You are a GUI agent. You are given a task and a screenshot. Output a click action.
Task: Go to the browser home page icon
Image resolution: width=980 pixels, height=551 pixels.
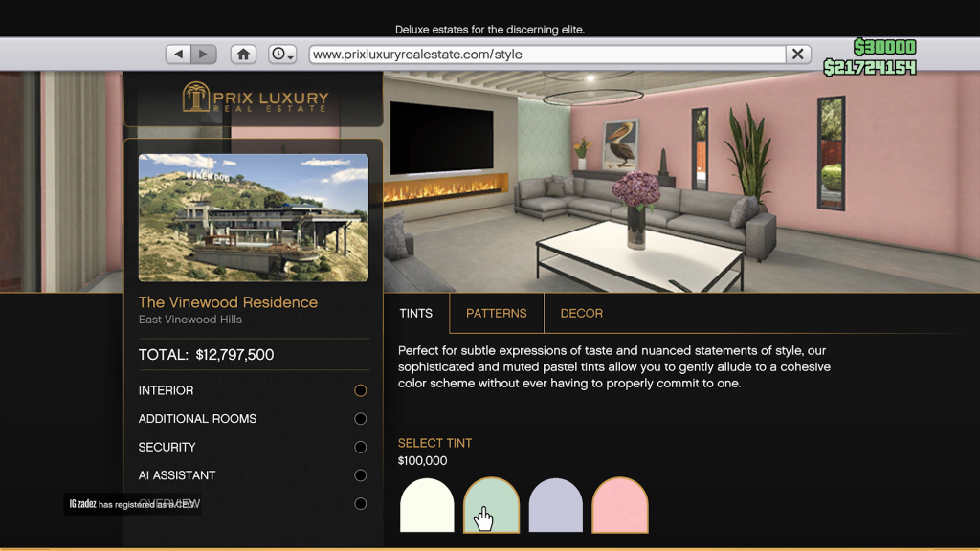click(x=244, y=55)
